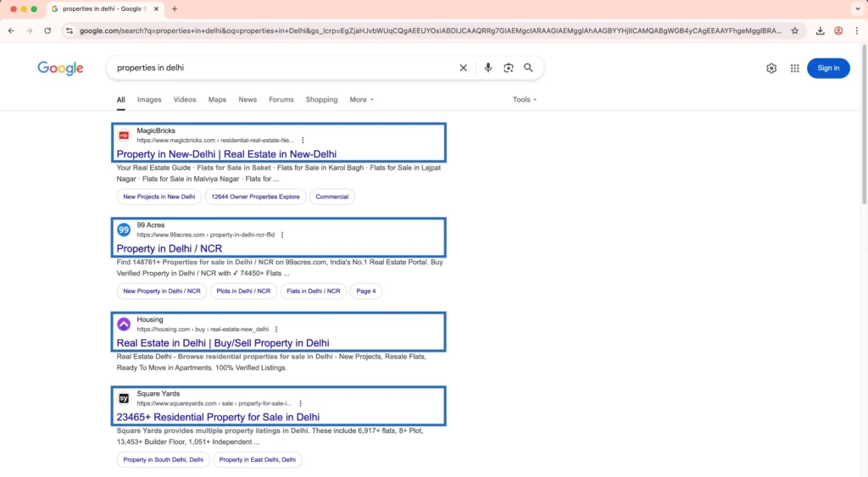
Task: Start voice search with the microphone icon
Action: tap(487, 68)
